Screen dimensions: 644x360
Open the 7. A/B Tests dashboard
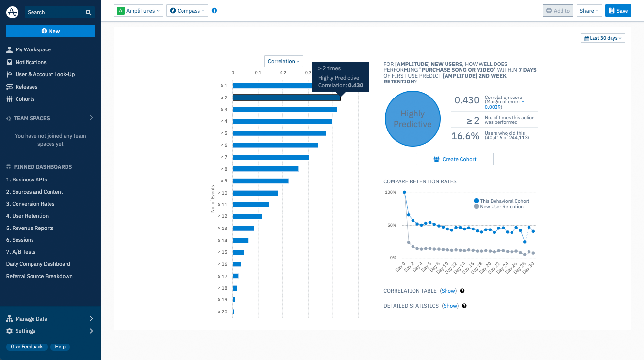[x=21, y=252]
